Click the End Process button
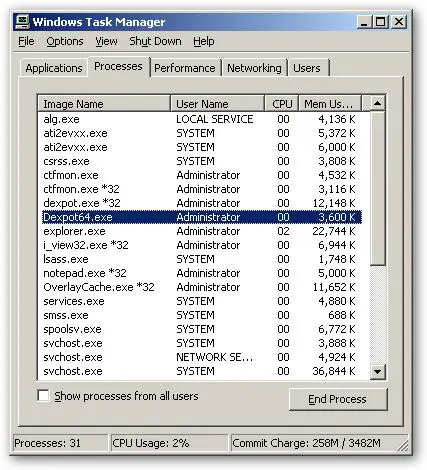This screenshot has width=427, height=470. (x=338, y=399)
